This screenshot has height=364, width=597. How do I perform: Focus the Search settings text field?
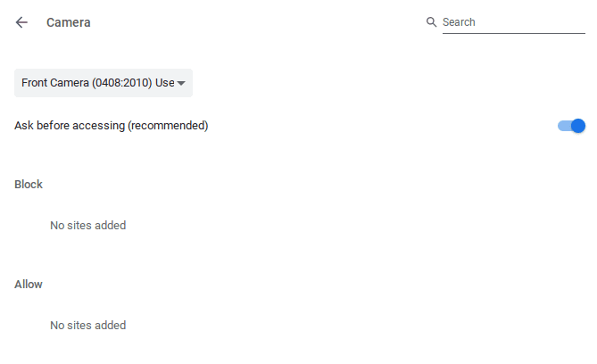coord(514,22)
